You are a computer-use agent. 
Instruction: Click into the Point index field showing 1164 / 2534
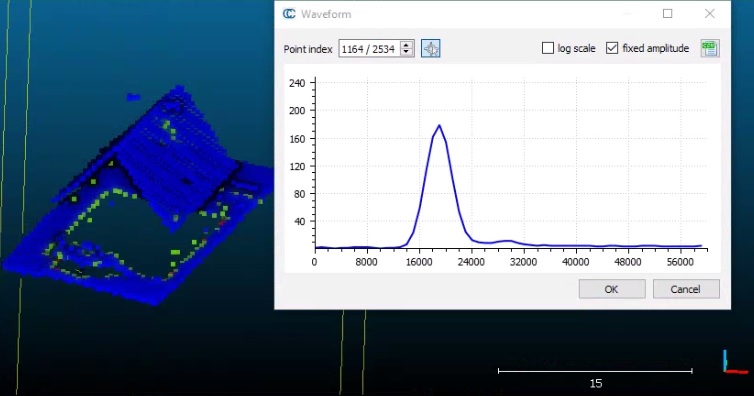[369, 49]
